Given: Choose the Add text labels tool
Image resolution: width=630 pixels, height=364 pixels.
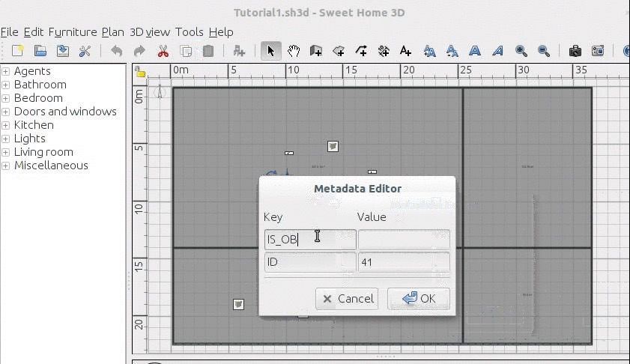Looking at the screenshot, I should point(406,51).
